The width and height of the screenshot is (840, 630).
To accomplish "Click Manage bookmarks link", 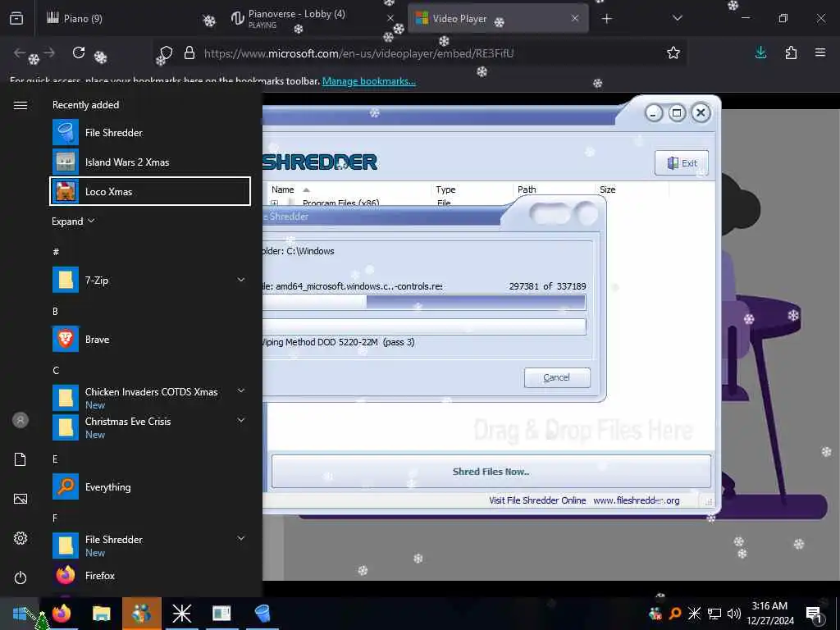I will pos(368,81).
